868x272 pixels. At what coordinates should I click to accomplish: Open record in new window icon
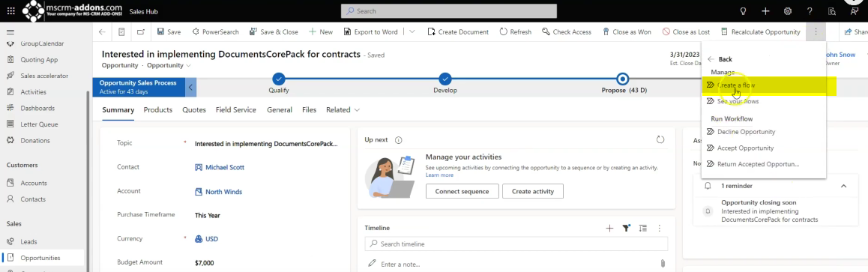(141, 32)
